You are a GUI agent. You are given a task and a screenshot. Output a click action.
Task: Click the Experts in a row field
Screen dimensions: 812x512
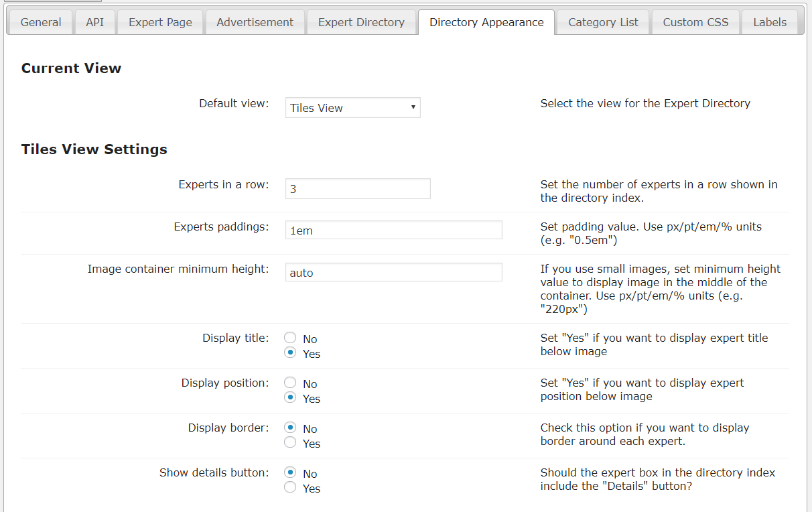[358, 189]
